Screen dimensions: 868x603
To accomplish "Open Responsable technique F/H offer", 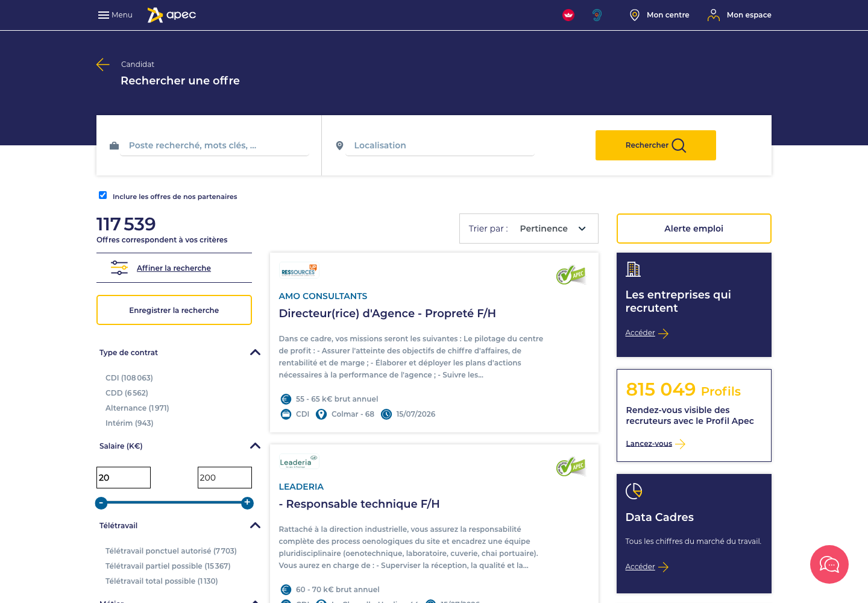I will point(359,504).
